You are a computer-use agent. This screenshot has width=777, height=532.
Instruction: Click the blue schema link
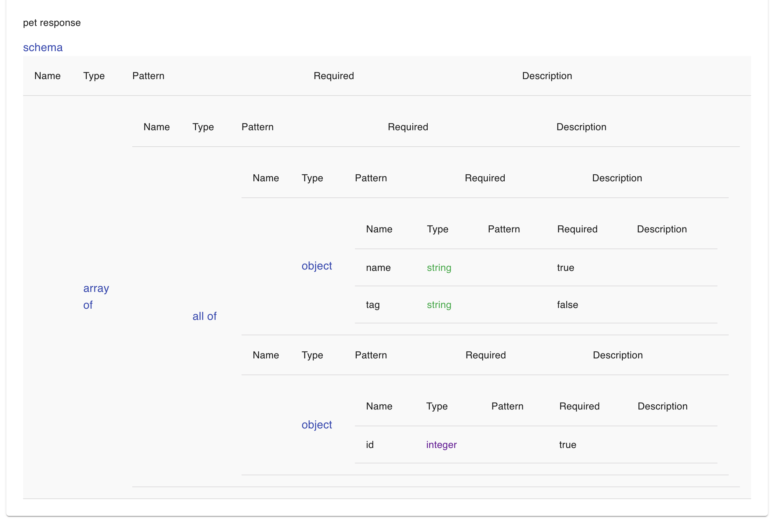point(43,47)
